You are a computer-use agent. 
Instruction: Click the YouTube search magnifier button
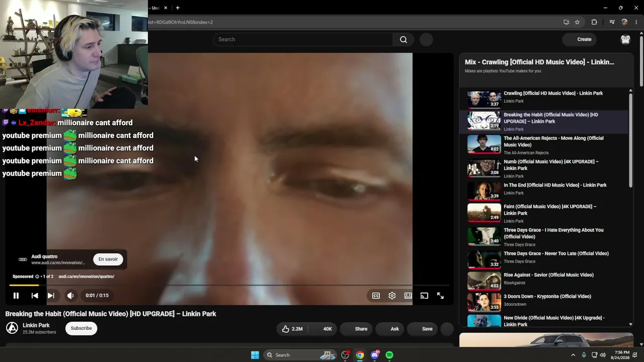click(x=404, y=39)
